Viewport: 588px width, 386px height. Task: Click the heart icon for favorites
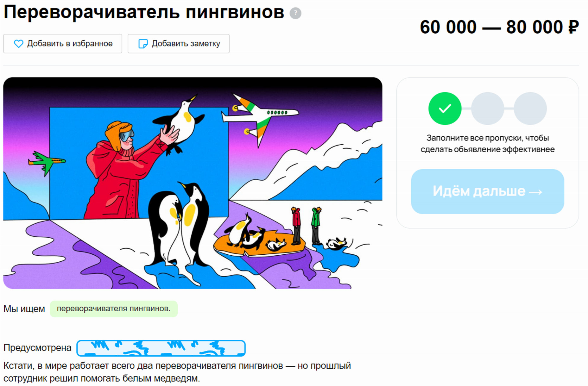(19, 44)
